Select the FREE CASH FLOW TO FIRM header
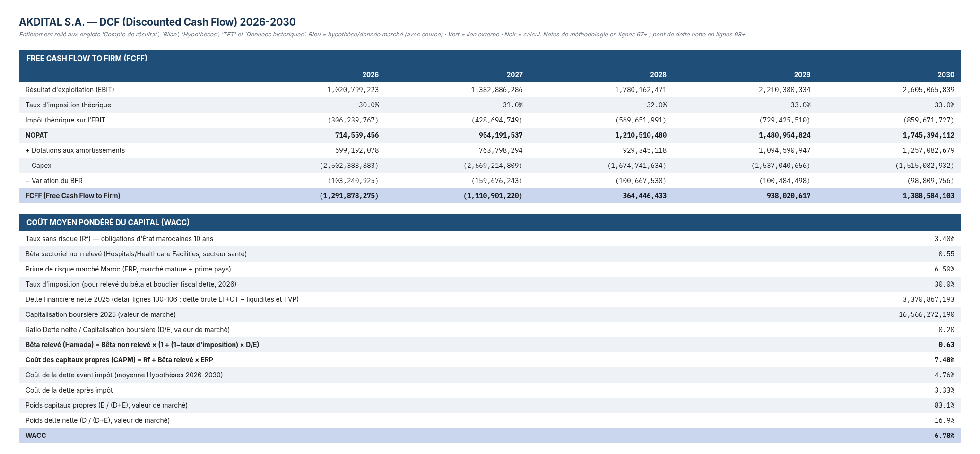The width and height of the screenshot is (980, 454). click(87, 58)
